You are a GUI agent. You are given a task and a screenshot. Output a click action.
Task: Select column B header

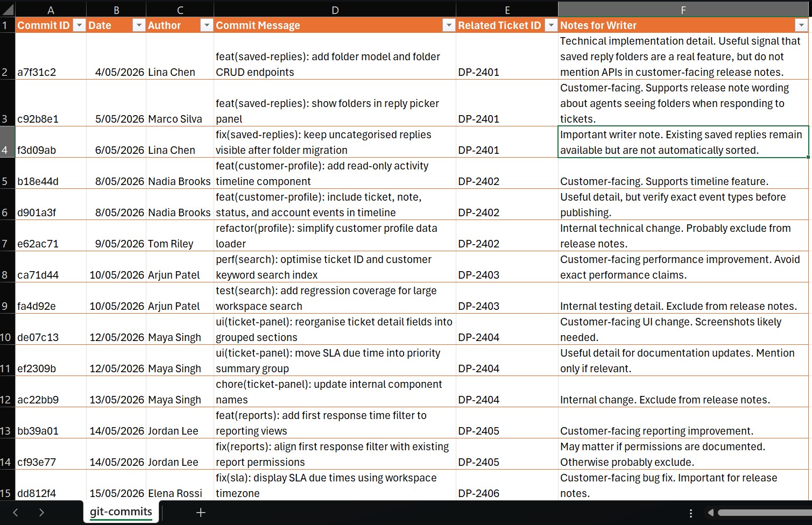point(116,10)
